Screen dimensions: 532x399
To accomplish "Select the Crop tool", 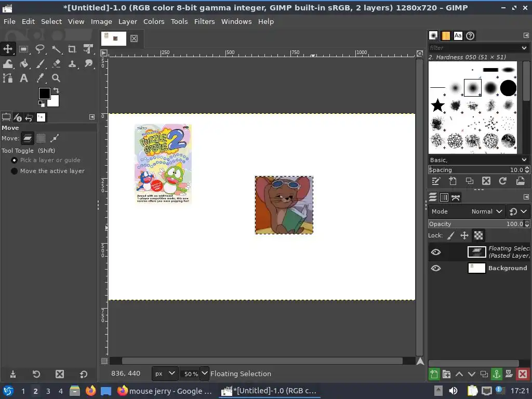I will (x=72, y=49).
